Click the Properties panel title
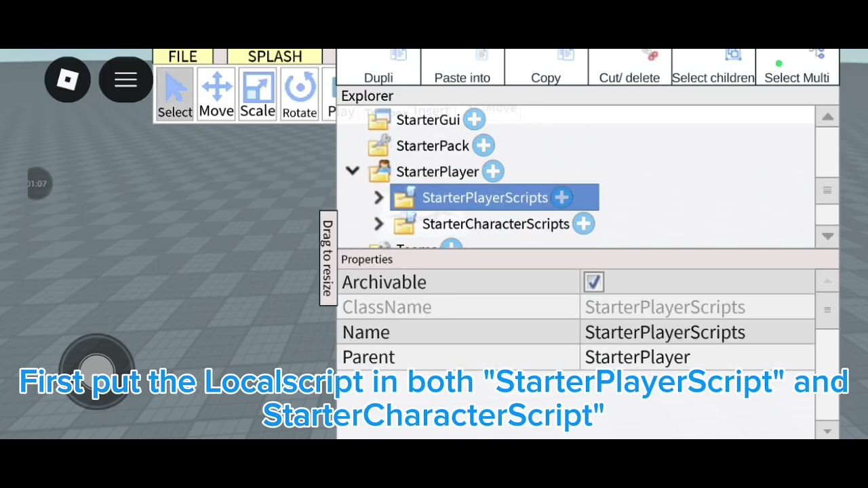Viewport: 868px width, 488px height. coord(367,260)
